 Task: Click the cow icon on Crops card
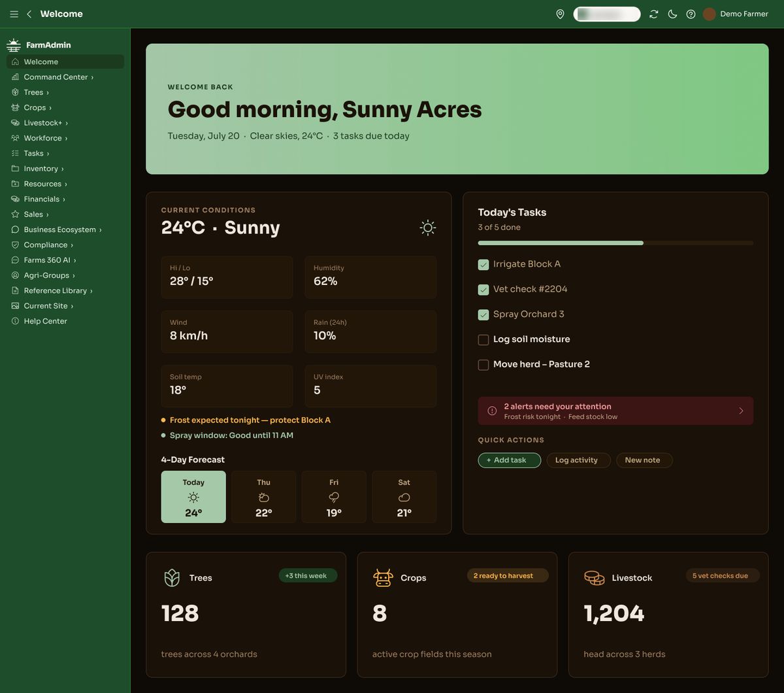coord(383,577)
